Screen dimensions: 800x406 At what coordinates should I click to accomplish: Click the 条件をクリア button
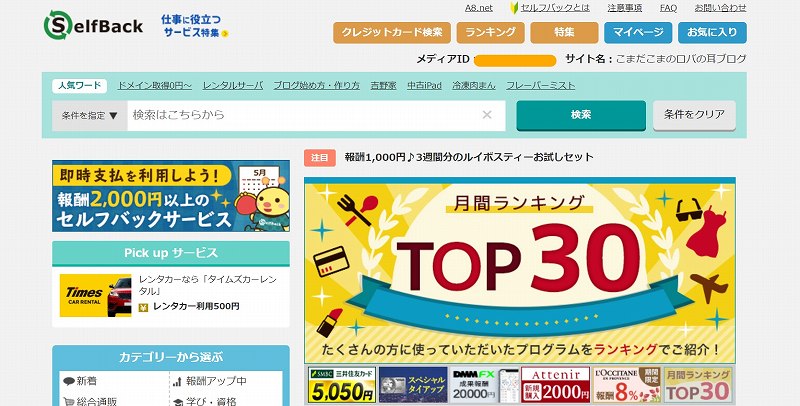(x=694, y=115)
